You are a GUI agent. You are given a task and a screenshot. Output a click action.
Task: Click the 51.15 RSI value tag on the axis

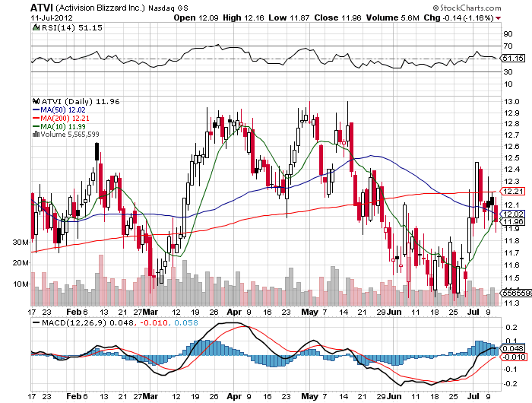(x=513, y=58)
